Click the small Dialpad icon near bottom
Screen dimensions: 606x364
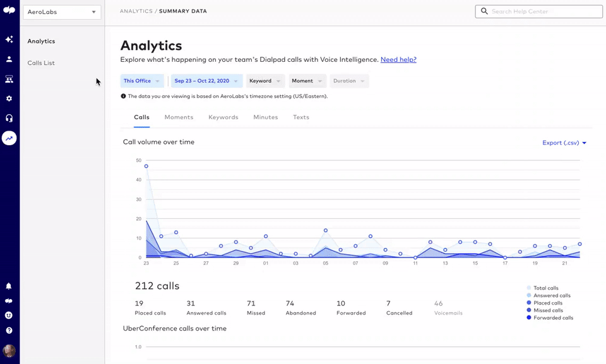click(x=8, y=301)
